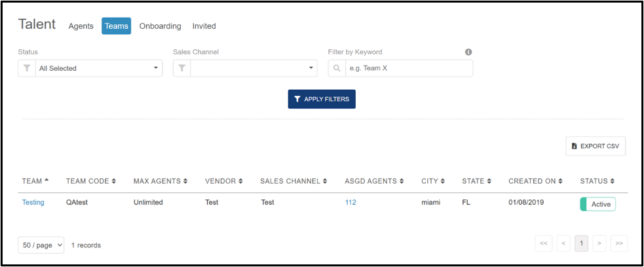Sort the table by ASGD AGENTS
644x267 pixels.
coord(374,181)
